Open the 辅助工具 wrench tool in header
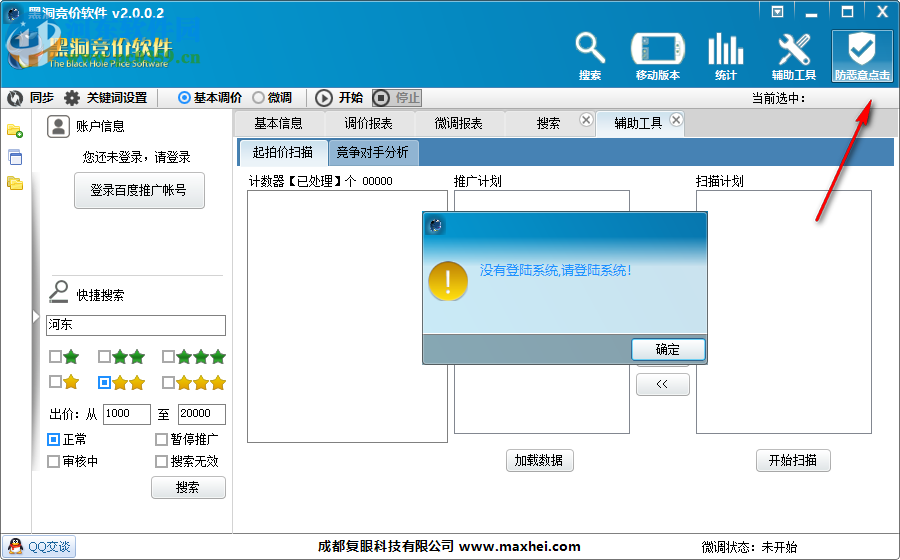The image size is (900, 560). tap(794, 56)
